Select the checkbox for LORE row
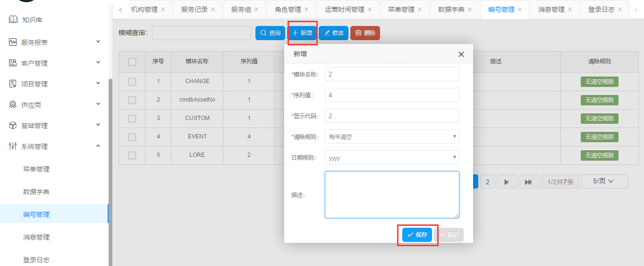Screen dimensions: 644x266 pyautogui.click(x=132, y=155)
